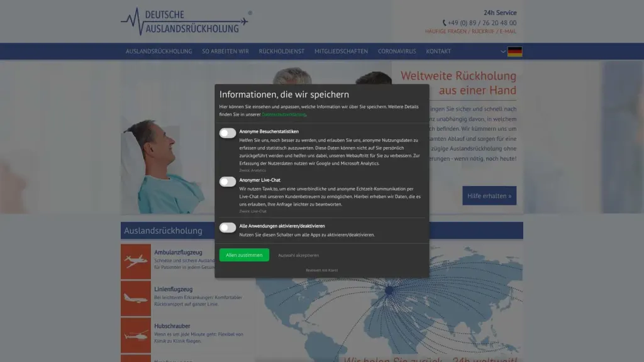Screen dimensions: 644x362
Task: Click the Deutsche Auslandsrückholung logo
Action: [186, 21]
